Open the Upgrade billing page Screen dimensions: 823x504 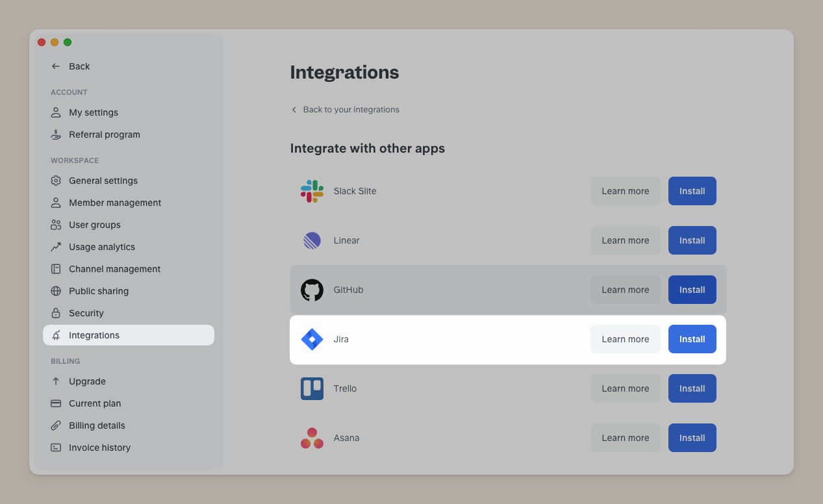pos(129,381)
